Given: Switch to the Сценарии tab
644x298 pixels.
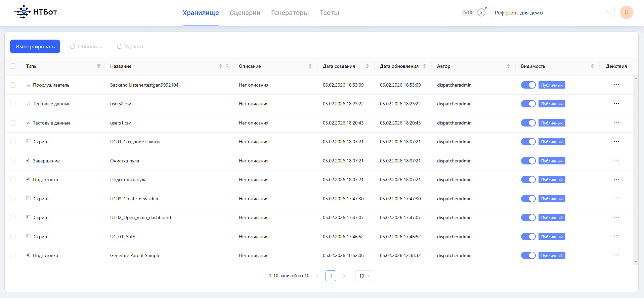Looking at the screenshot, I should [x=245, y=13].
